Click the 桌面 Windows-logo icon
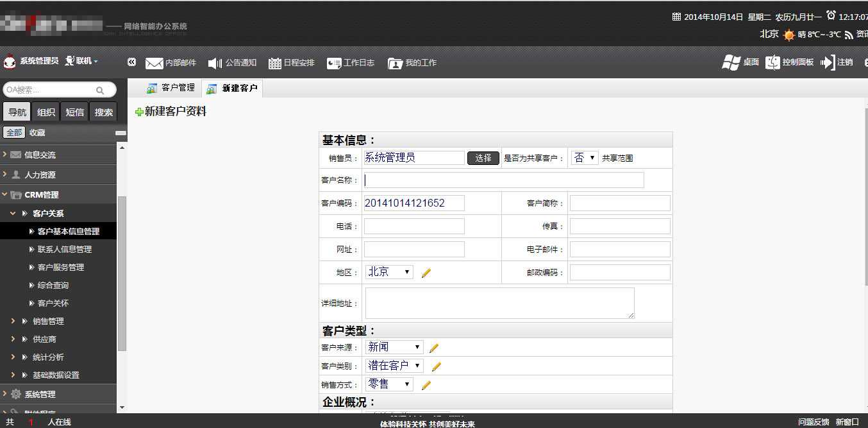 tap(731, 62)
